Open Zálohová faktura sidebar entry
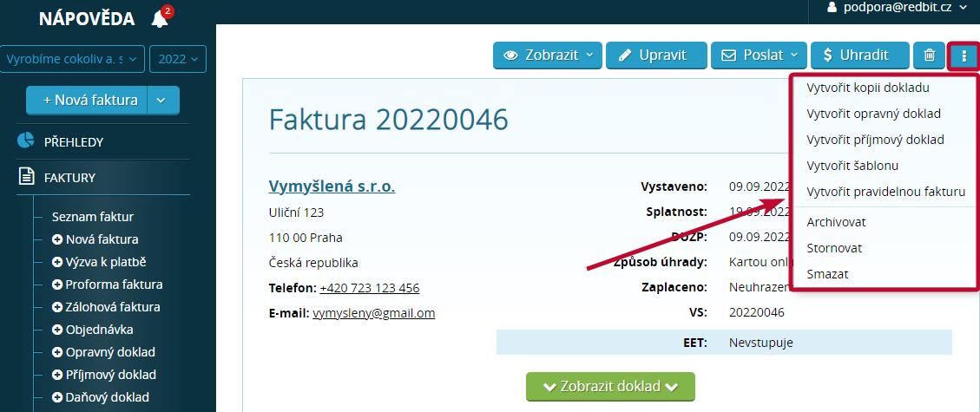Image resolution: width=980 pixels, height=412 pixels. [x=113, y=307]
